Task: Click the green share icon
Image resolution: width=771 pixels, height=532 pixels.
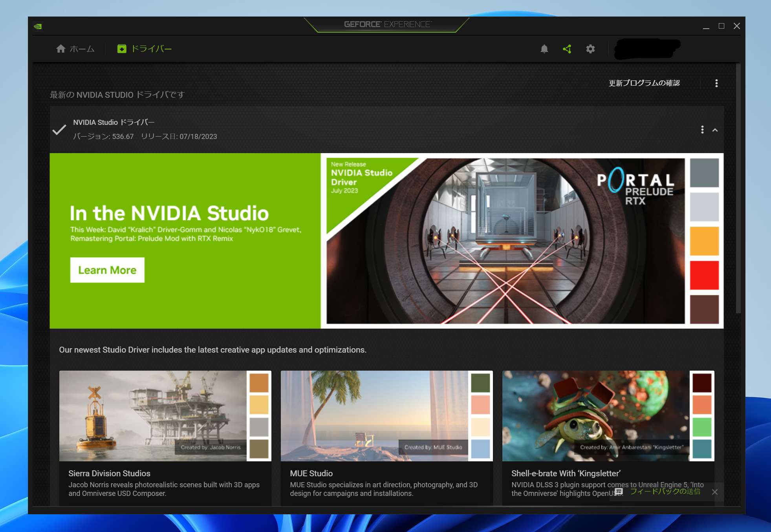Action: tap(567, 49)
